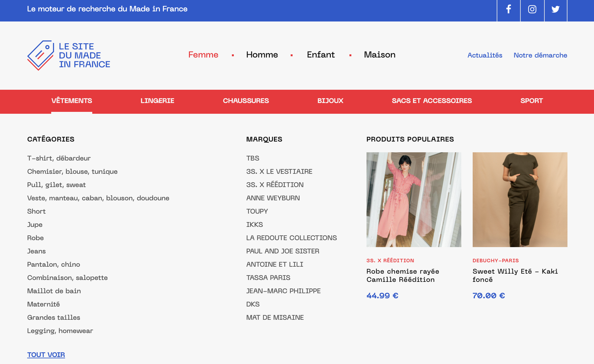Open the Maison main menu item

point(379,55)
